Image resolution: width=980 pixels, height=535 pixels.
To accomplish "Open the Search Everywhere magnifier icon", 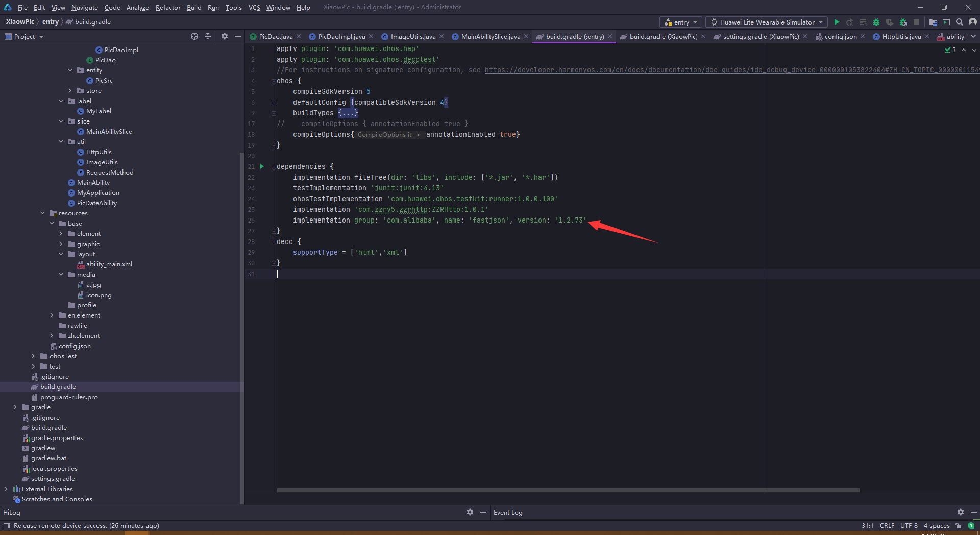I will tap(960, 22).
